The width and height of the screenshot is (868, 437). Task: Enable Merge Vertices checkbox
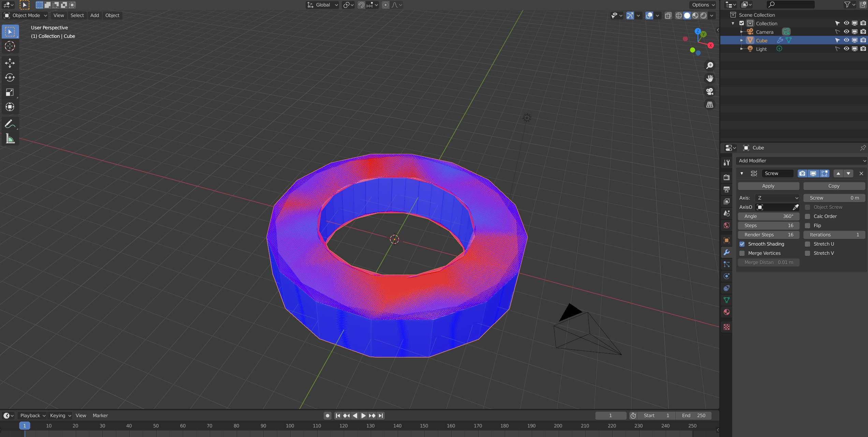(742, 253)
